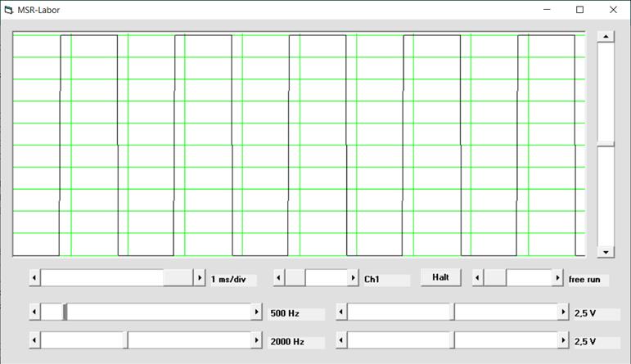Image resolution: width=631 pixels, height=364 pixels.
Task: Click the 2000 Hz slider thumb
Action: coord(126,340)
